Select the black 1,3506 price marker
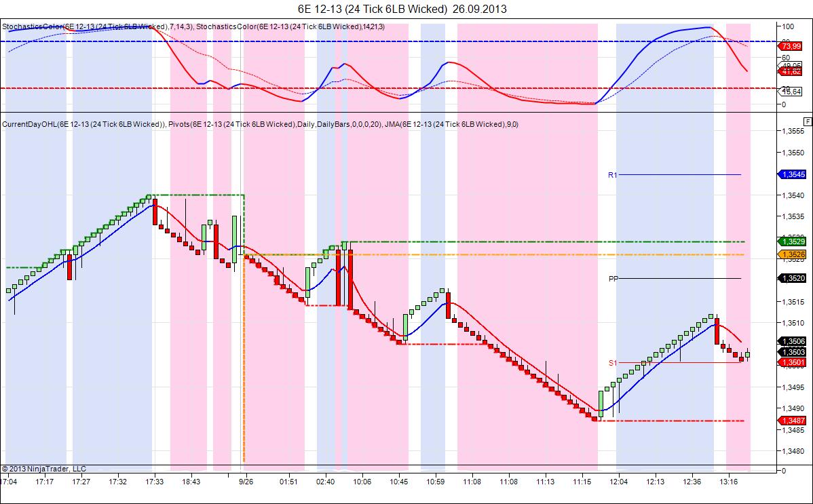 click(792, 341)
